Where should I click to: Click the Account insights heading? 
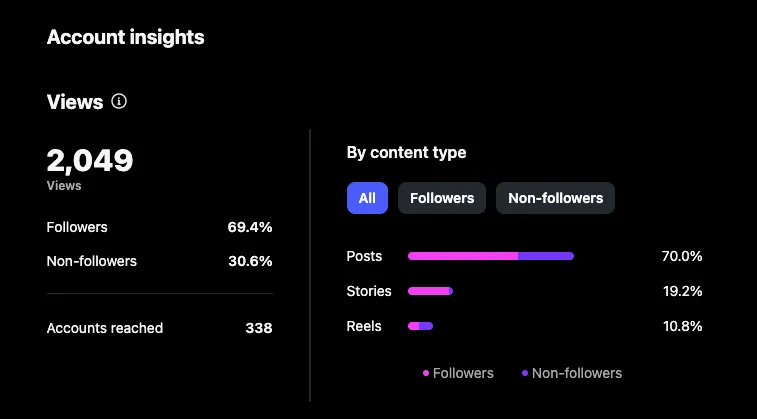(125, 38)
